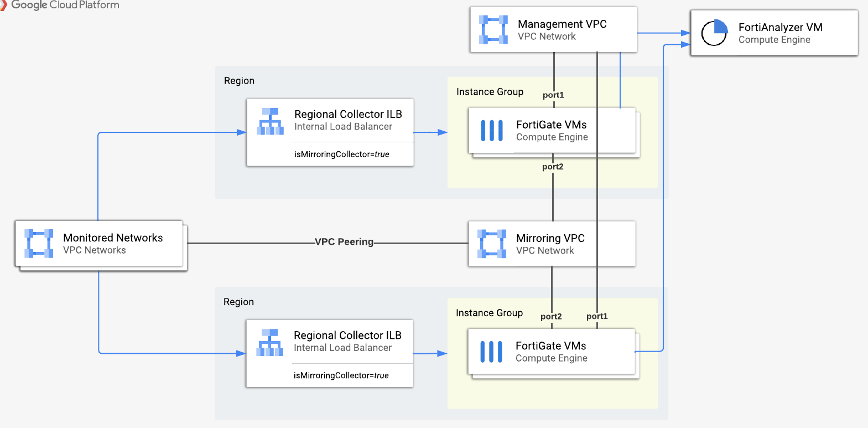Click Compute Engine subtitle under FortiAnalyzer VM
The height and width of the screenshot is (428, 868).
click(775, 40)
